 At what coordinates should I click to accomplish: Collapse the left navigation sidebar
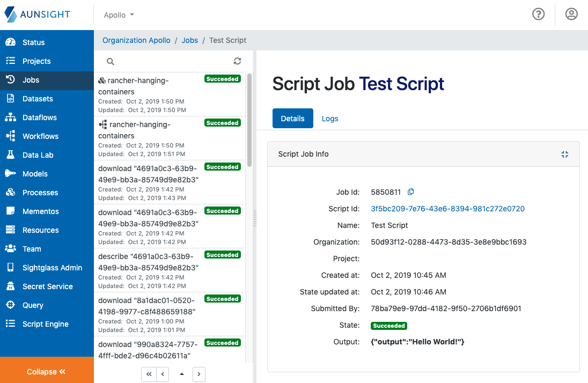coord(47,371)
